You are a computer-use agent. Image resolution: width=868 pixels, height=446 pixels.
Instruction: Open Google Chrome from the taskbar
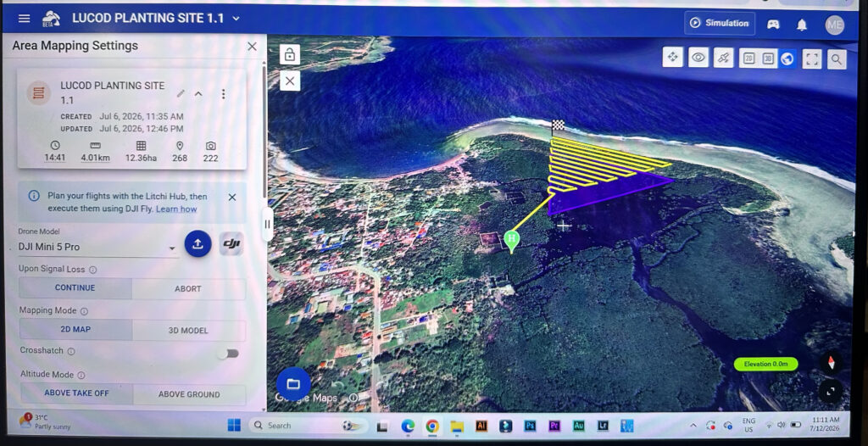click(432, 426)
